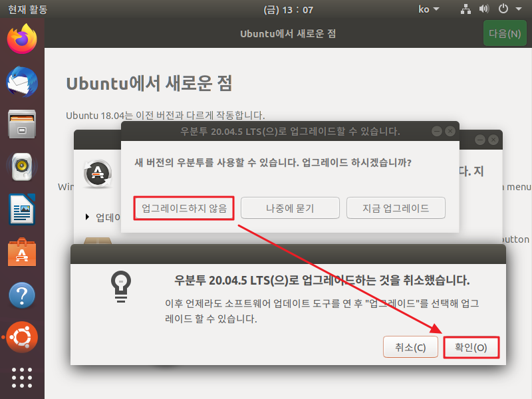The image size is (532, 399).
Task: Open Rhythmbox music player in dock
Action: tap(22, 167)
